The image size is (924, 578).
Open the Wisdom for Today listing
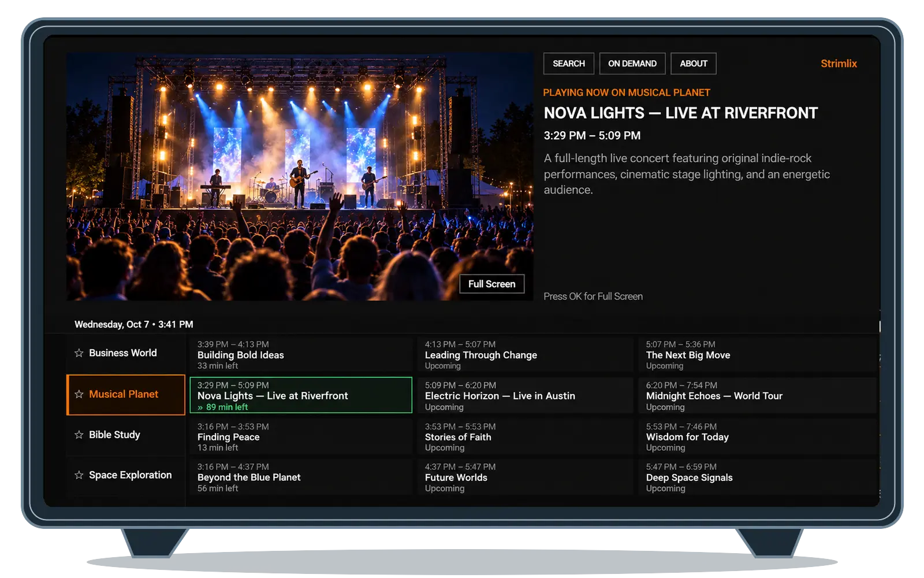click(757, 436)
